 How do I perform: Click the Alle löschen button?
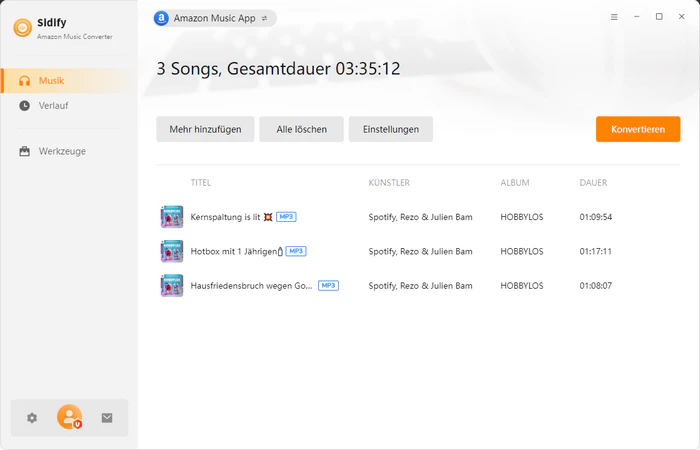point(301,129)
